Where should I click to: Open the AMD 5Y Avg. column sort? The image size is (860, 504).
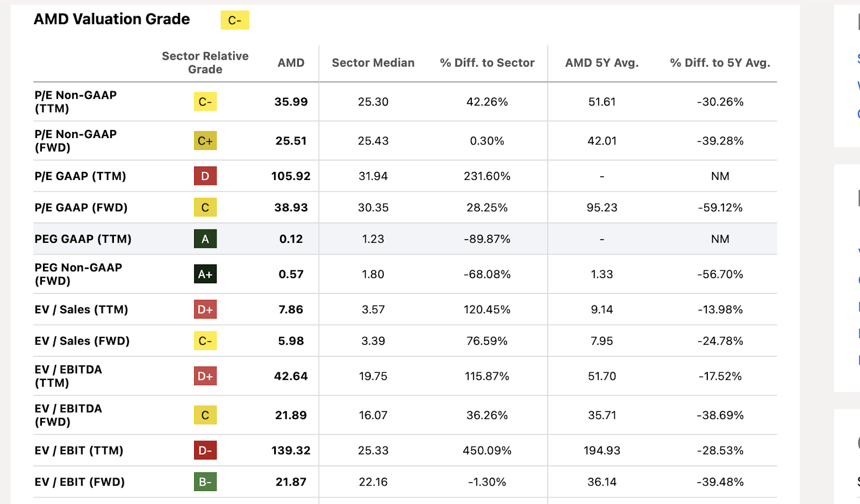point(601,63)
